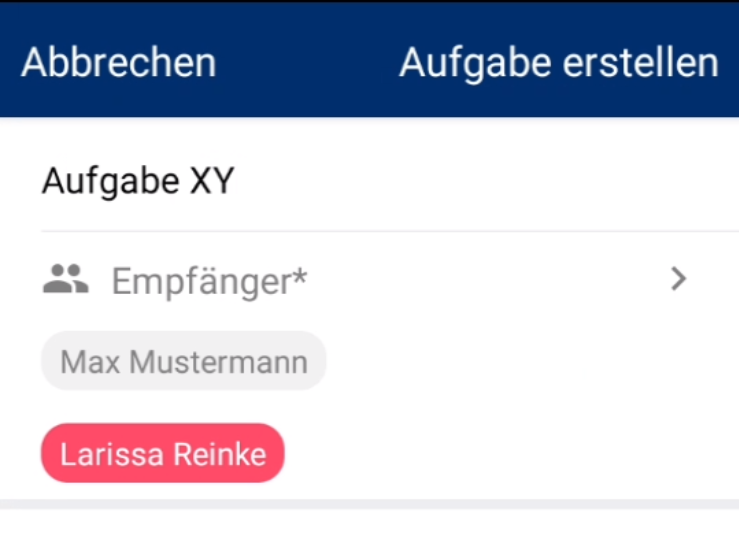Click the word erstellen in header
Screen dimensions: 739x541
[x=641, y=63]
